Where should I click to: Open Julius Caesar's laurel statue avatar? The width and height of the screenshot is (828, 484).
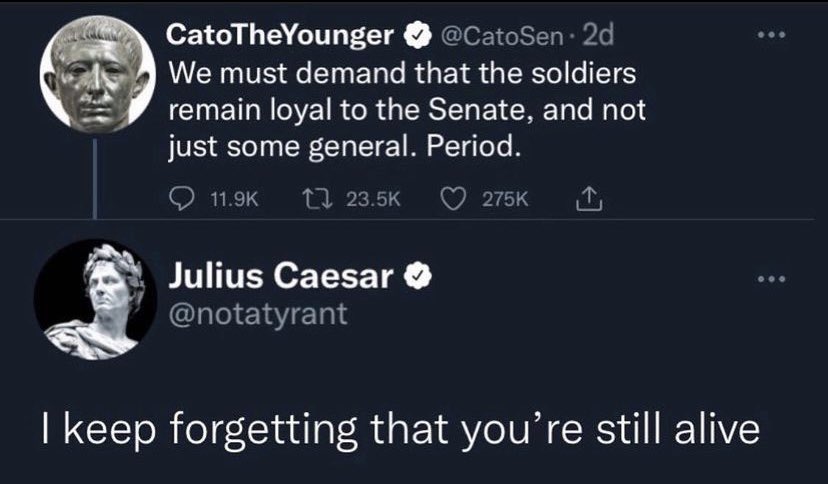[95, 299]
